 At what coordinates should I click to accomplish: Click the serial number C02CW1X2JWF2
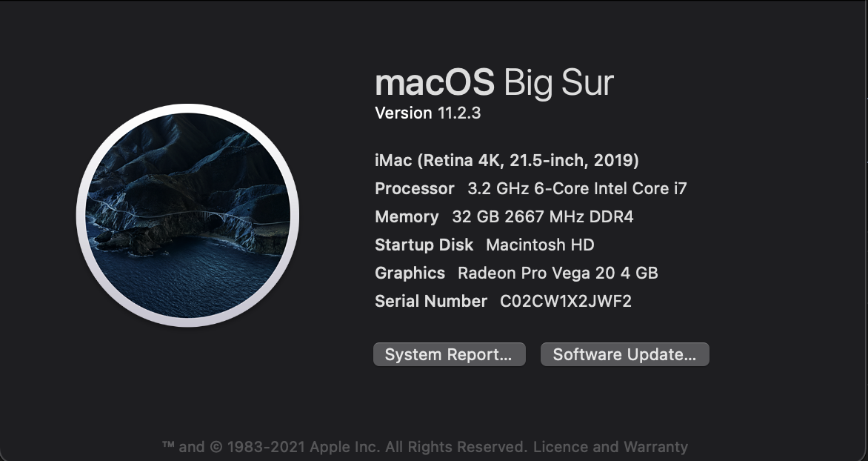566,301
